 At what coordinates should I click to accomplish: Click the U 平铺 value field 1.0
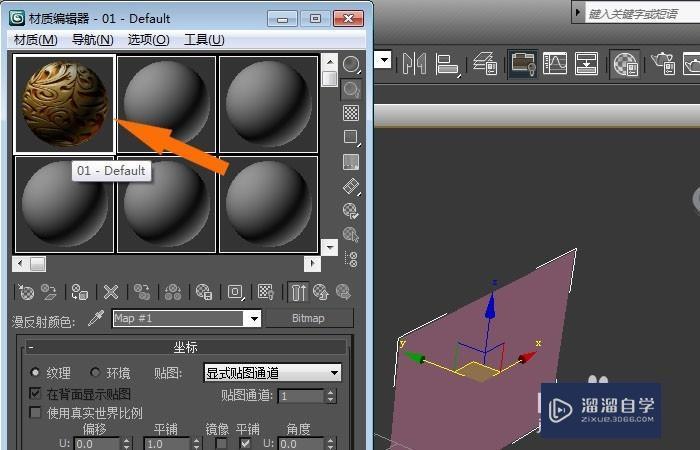[x=167, y=444]
